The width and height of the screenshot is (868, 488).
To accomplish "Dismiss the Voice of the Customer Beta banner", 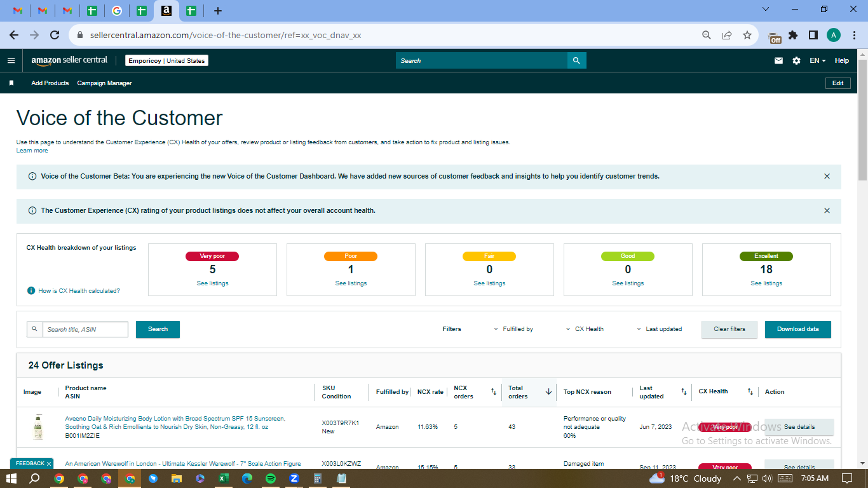I will 827,176.
